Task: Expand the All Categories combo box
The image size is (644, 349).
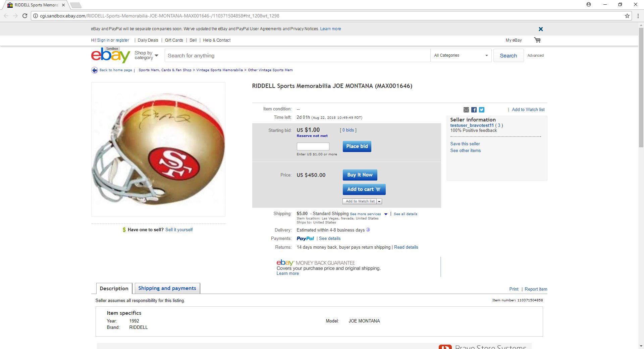Action: (461, 55)
